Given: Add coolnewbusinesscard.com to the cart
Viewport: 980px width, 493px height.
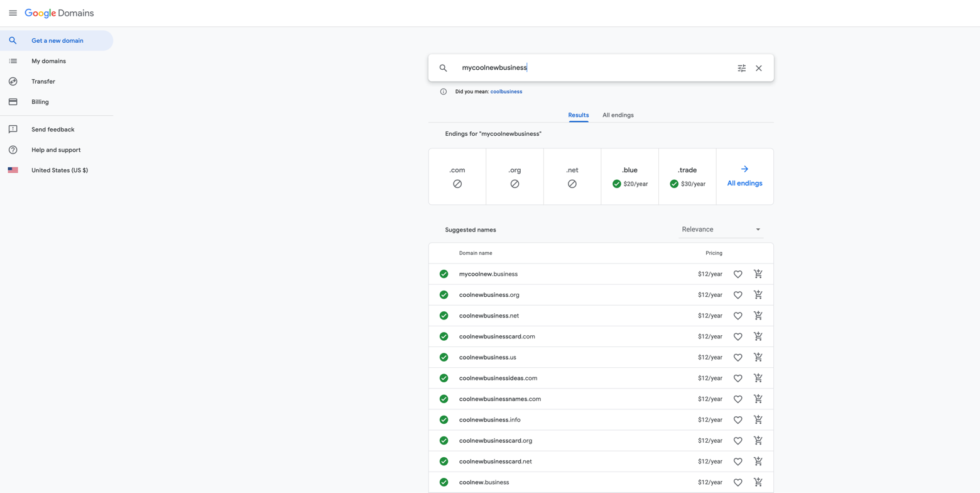Looking at the screenshot, I should click(758, 336).
